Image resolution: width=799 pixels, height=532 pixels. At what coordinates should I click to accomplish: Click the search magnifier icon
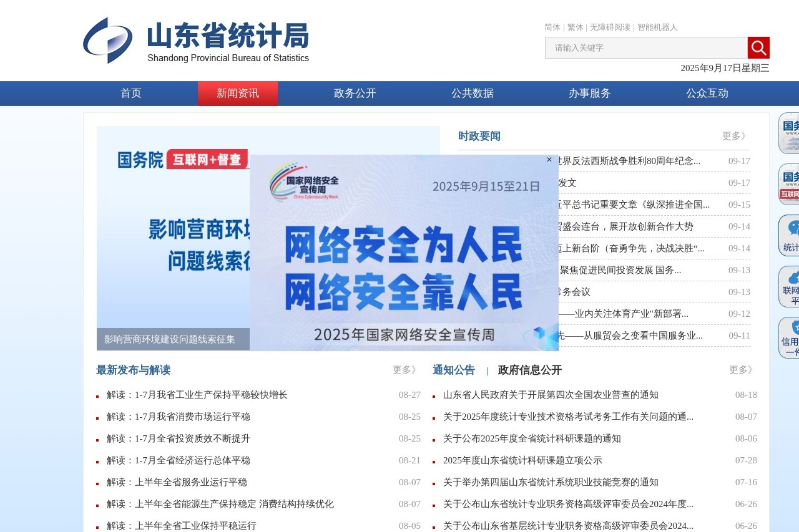(758, 47)
